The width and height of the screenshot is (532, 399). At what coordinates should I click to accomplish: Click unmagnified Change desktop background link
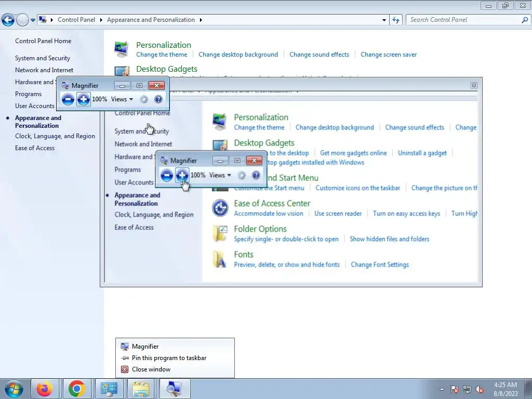coord(238,55)
